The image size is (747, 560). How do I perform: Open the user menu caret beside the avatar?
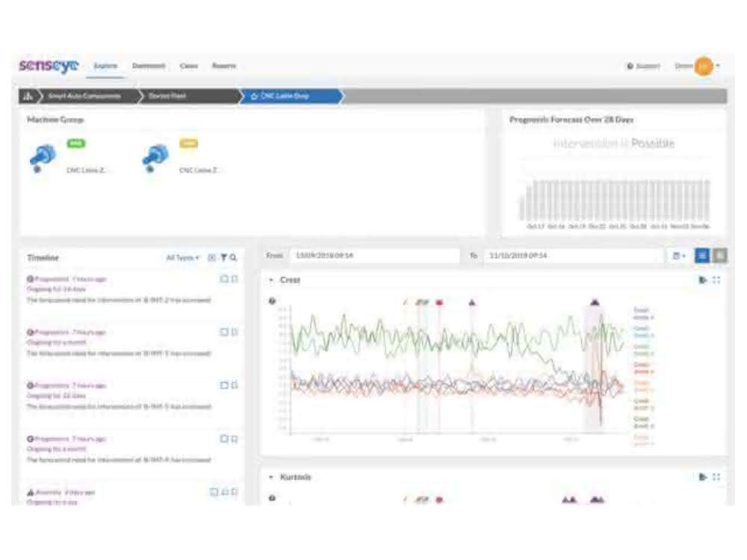pos(718,66)
